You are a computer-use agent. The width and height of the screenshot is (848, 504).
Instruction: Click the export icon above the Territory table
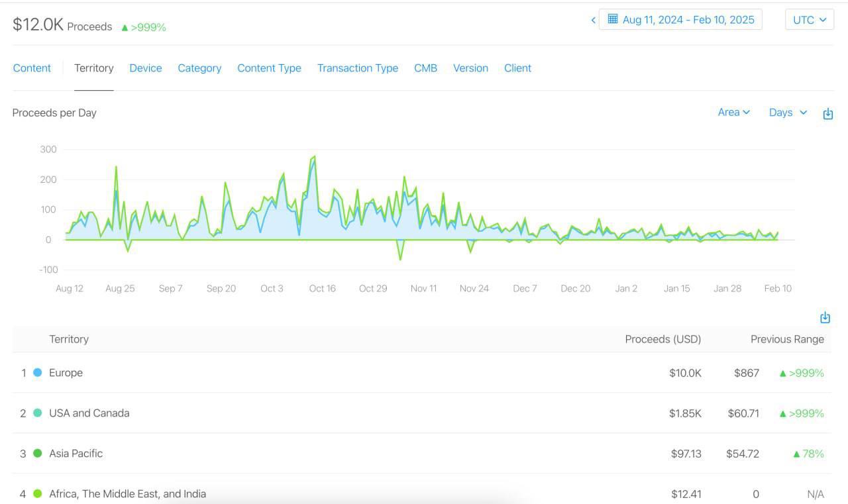pos(825,317)
